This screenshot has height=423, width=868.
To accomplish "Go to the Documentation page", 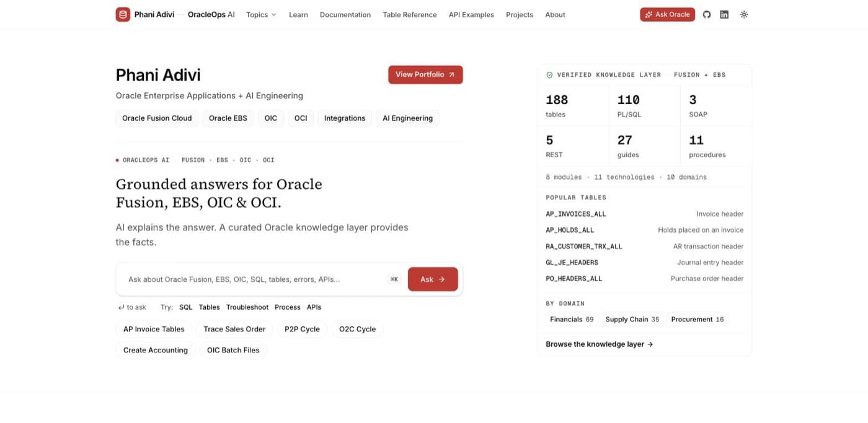I will [345, 14].
